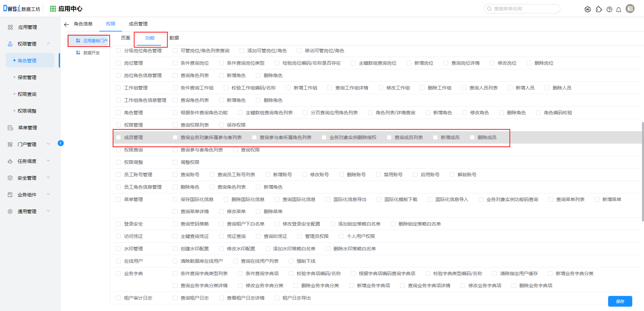644x311 pixels.
Task: Click the puzzle-piece plugin icon
Action: [x=599, y=9]
